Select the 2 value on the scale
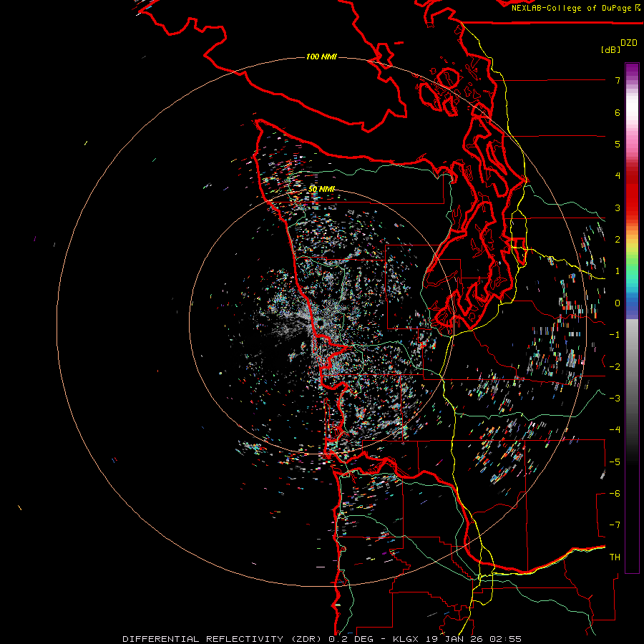 click(618, 240)
